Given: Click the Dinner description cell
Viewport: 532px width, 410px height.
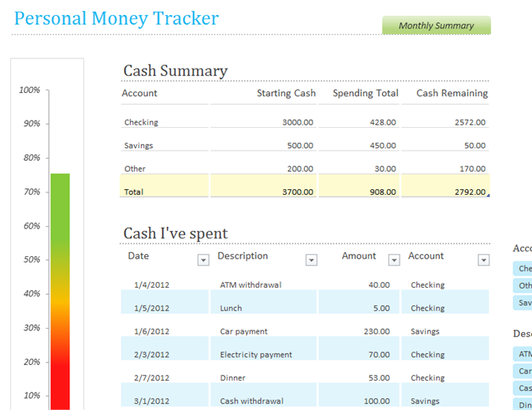Looking at the screenshot, I should (x=233, y=378).
